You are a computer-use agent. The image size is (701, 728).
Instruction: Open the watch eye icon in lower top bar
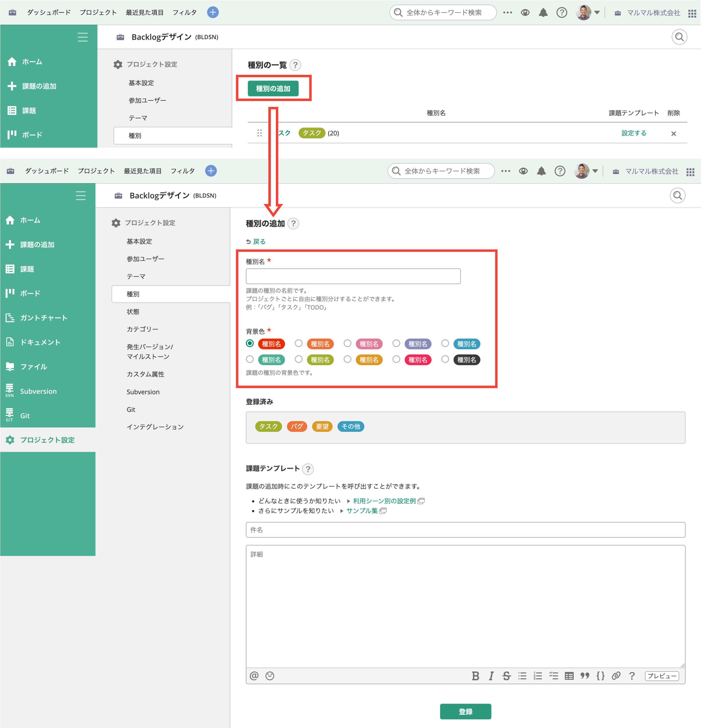(x=523, y=171)
